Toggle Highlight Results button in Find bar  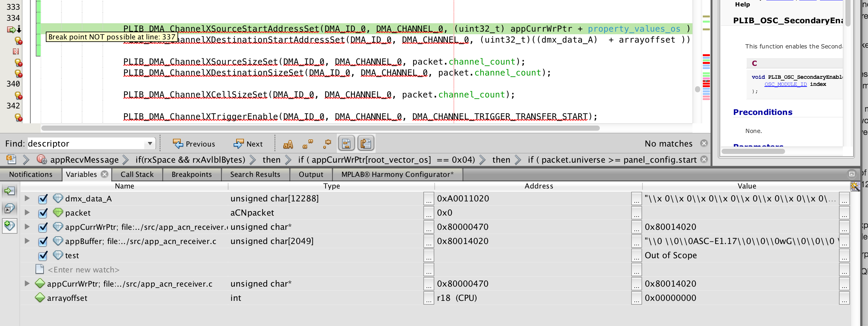coord(346,144)
